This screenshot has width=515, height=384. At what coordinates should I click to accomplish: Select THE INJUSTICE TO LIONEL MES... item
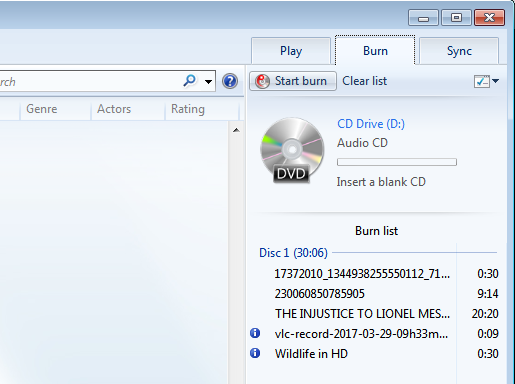(x=362, y=314)
